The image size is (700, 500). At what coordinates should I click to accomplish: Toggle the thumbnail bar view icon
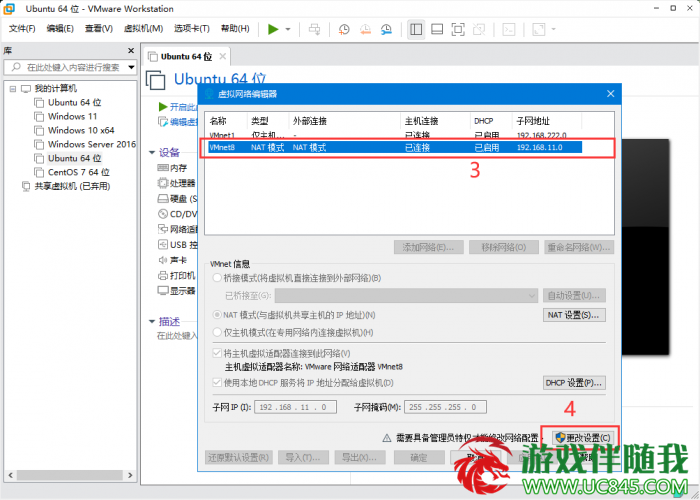coord(437,29)
